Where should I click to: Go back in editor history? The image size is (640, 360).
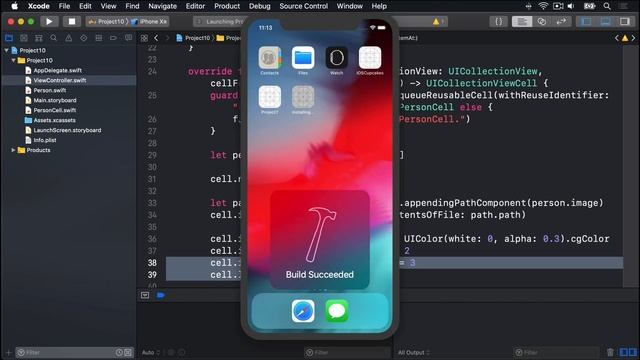[x=156, y=38]
